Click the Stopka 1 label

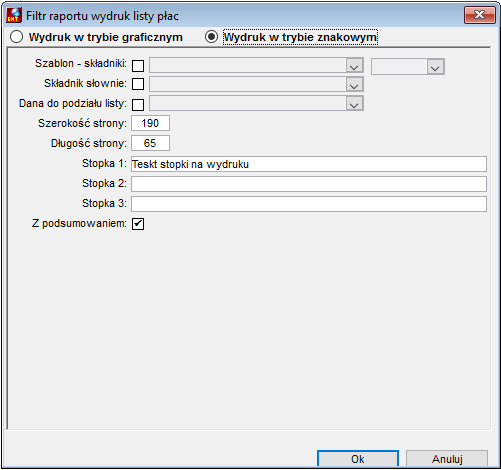pyautogui.click(x=104, y=163)
